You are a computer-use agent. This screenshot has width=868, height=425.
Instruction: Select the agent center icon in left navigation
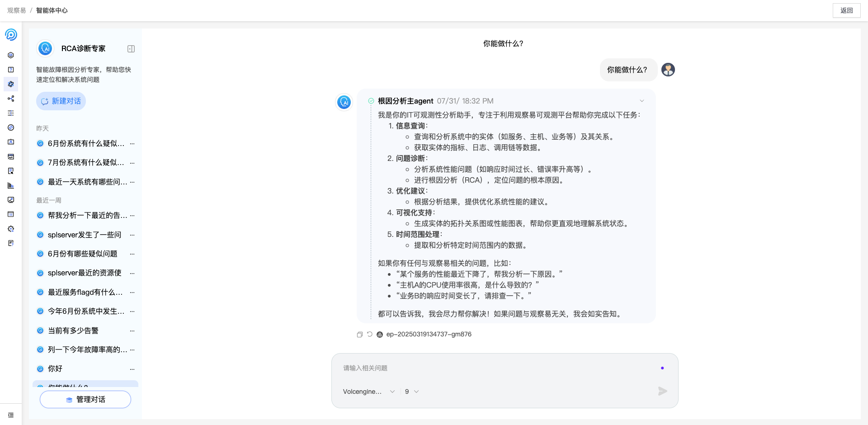coord(11,84)
